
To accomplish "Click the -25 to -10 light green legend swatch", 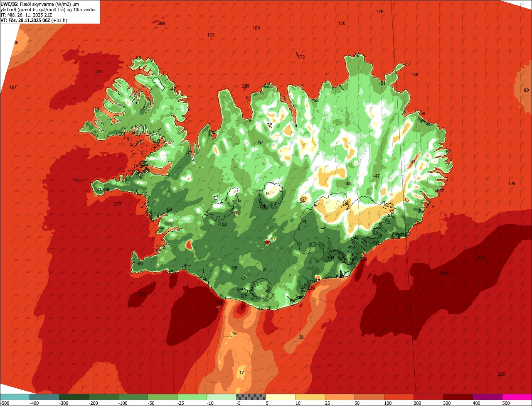I will click(x=192, y=397).
